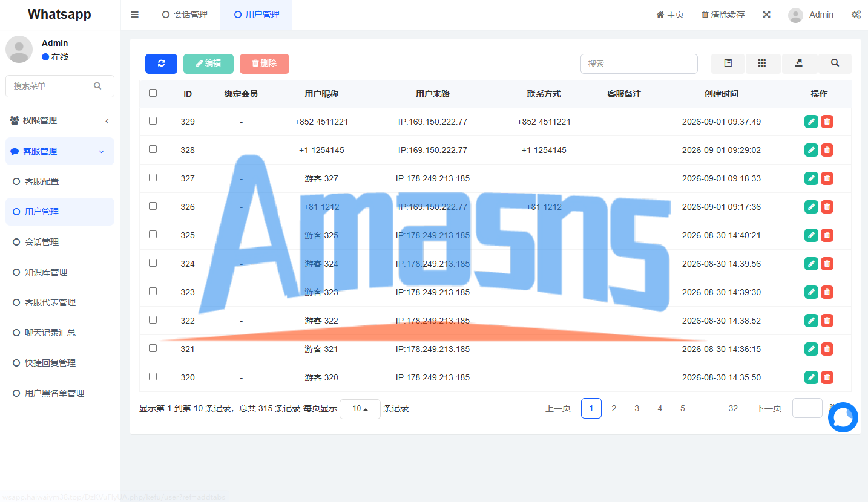Edit row 327 with green pencil

[x=811, y=178]
